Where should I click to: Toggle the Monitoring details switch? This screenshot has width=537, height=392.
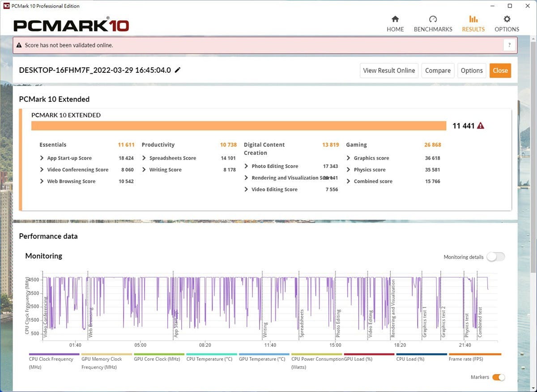pos(496,257)
